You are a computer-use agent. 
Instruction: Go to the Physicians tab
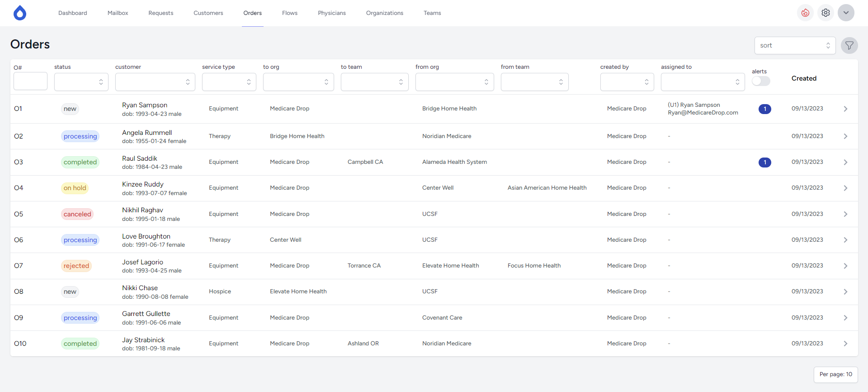point(331,13)
